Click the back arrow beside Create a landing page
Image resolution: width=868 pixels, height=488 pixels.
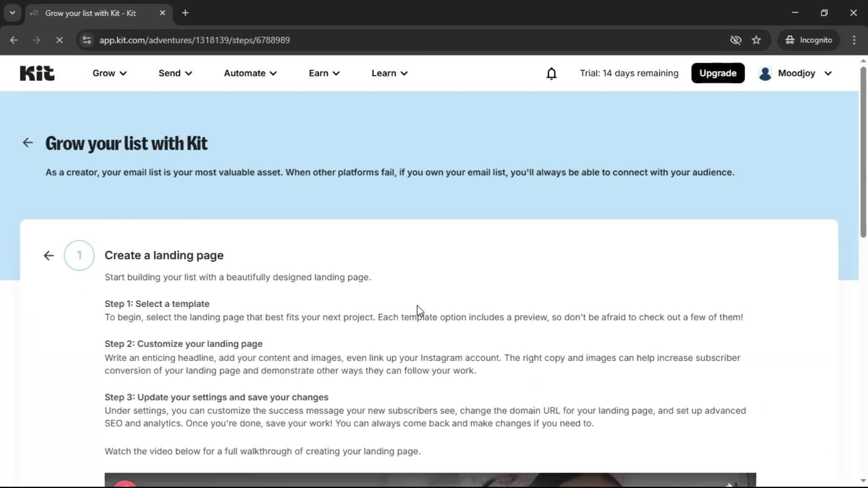[x=48, y=255]
